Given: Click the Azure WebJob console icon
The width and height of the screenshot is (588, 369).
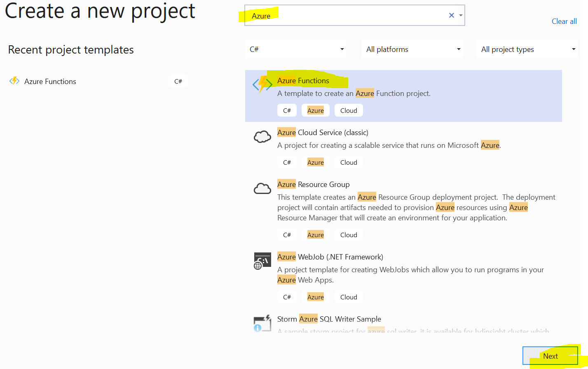Looking at the screenshot, I should [262, 261].
